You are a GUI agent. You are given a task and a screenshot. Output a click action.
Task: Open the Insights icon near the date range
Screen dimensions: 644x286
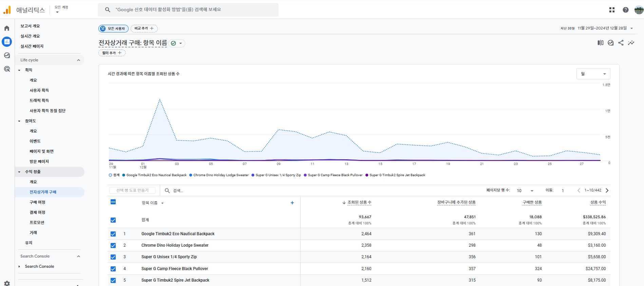pos(611,43)
